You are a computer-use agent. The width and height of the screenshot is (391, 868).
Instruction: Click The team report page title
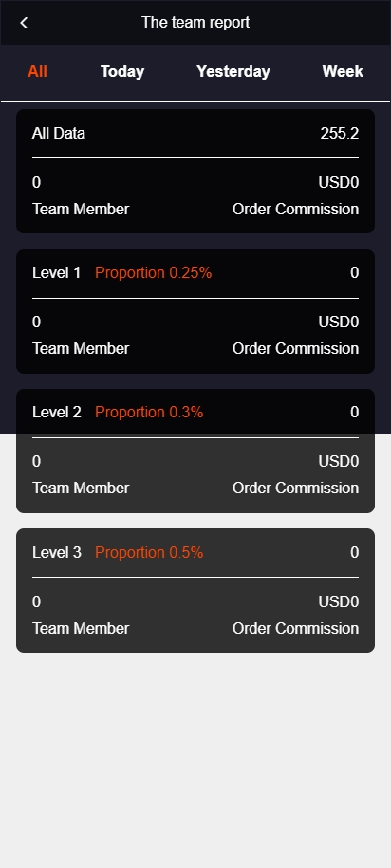[x=195, y=22]
